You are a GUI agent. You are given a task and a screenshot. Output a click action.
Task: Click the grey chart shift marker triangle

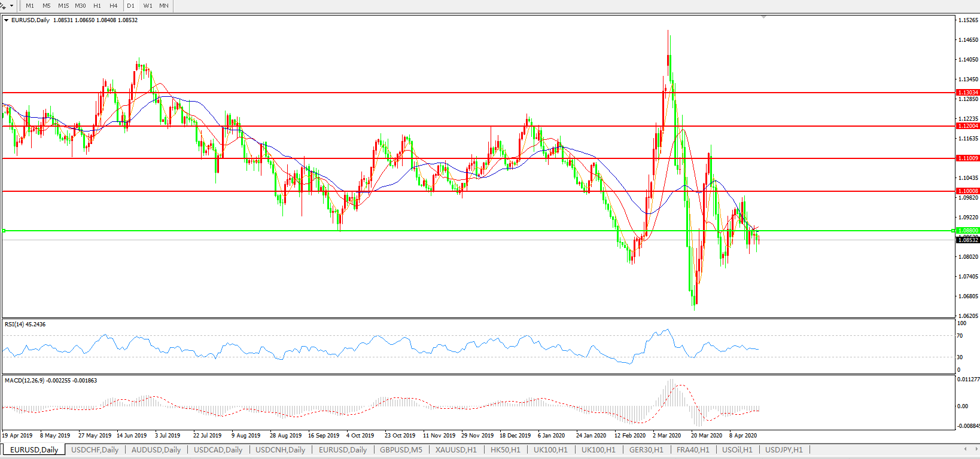[763, 17]
